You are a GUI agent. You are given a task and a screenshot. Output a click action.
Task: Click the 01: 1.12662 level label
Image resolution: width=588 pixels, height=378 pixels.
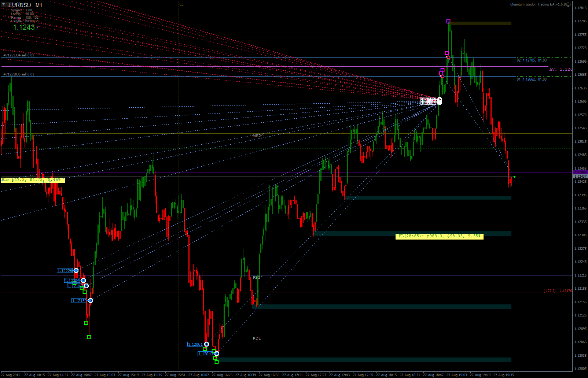[532, 79]
